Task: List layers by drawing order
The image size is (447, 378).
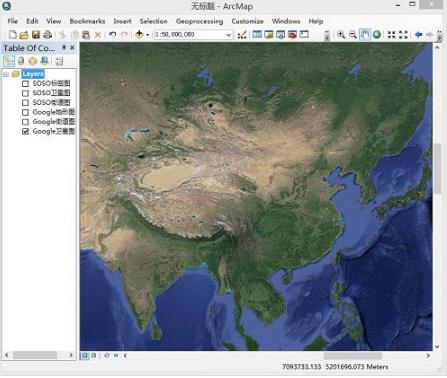Action: pos(9,61)
